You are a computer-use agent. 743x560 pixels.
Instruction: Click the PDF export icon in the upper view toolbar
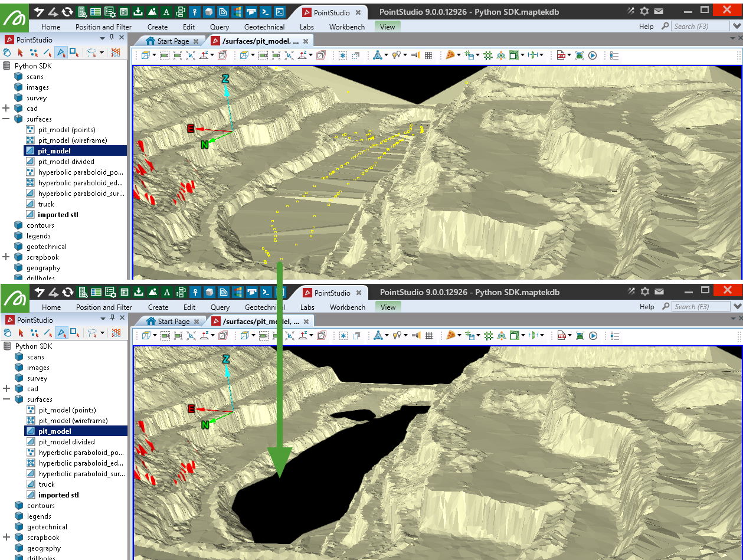[x=561, y=55]
